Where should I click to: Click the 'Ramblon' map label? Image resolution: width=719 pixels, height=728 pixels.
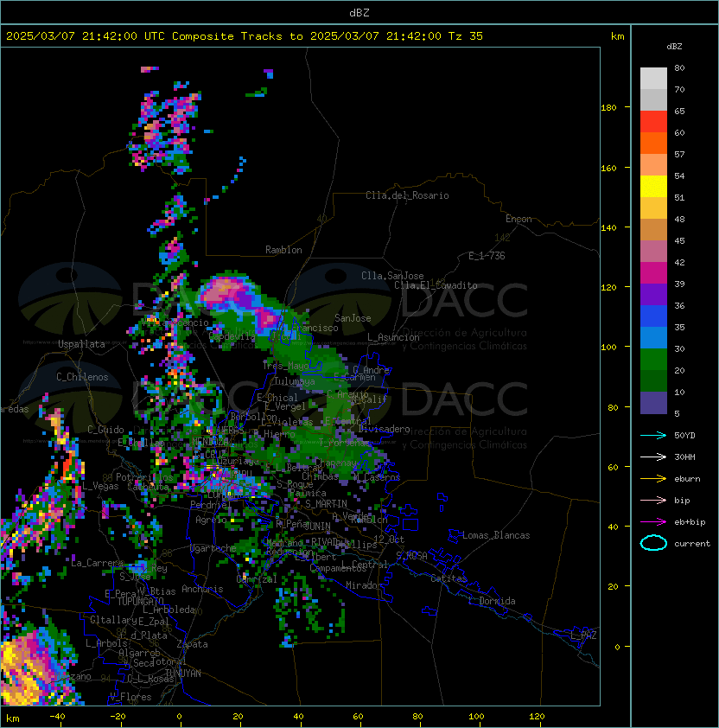(283, 250)
